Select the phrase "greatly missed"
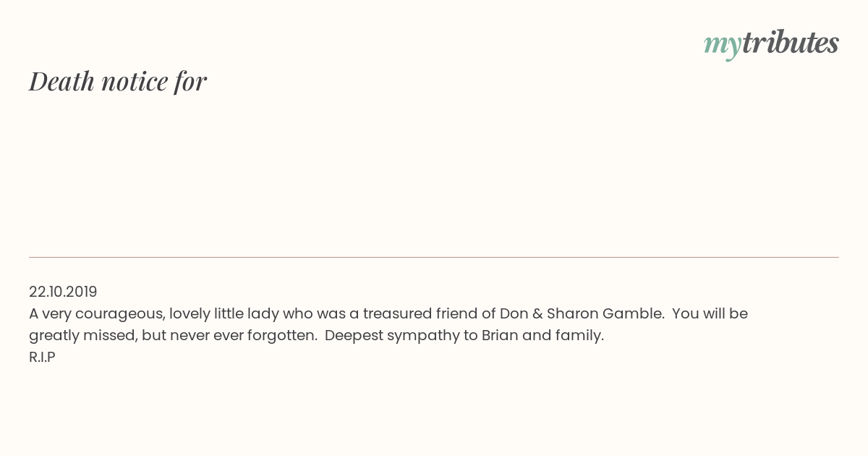Screen dimensions: 868x456 [82, 336]
